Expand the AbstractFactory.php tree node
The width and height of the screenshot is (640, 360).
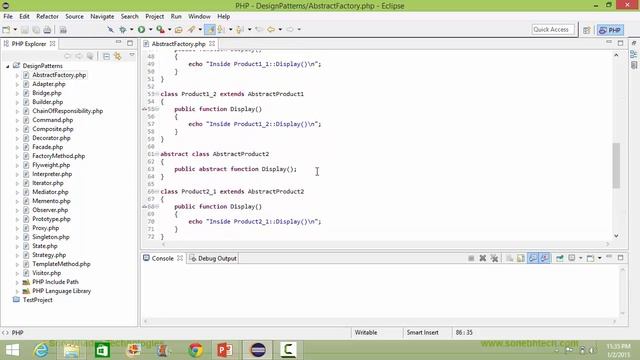17,76
